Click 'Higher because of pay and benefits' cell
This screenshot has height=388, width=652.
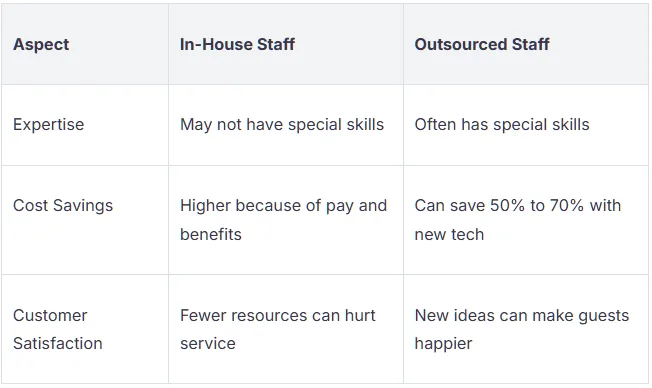[284, 220]
